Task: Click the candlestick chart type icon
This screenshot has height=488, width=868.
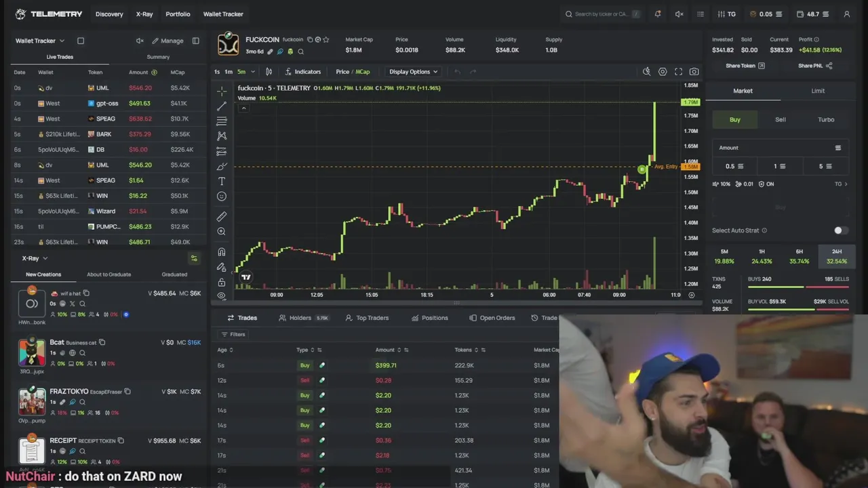Action: [x=269, y=71]
